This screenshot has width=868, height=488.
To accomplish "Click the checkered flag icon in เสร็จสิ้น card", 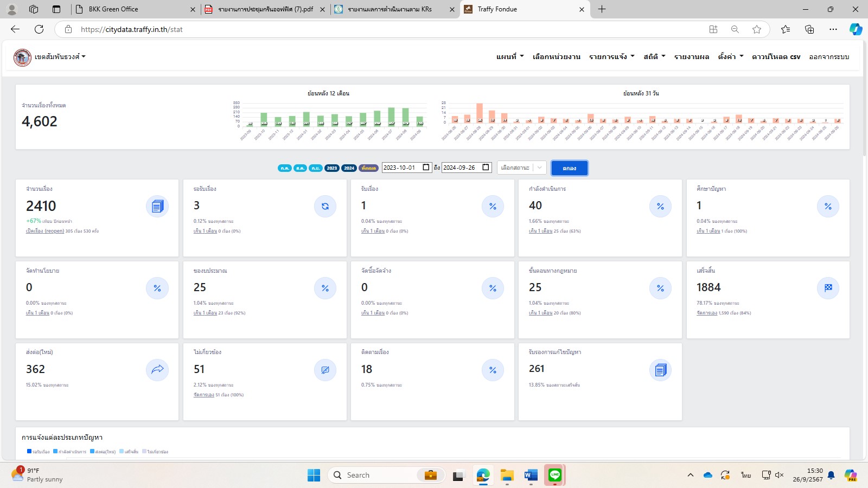I will coord(828,288).
